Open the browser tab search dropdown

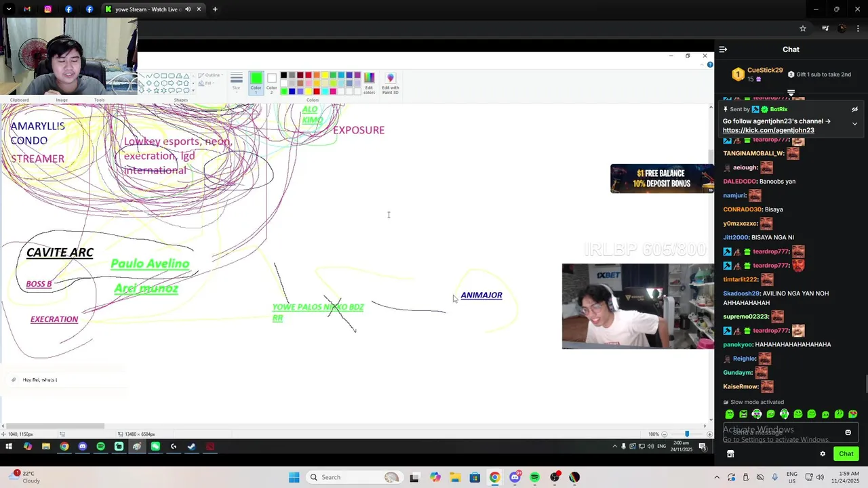pyautogui.click(x=8, y=9)
